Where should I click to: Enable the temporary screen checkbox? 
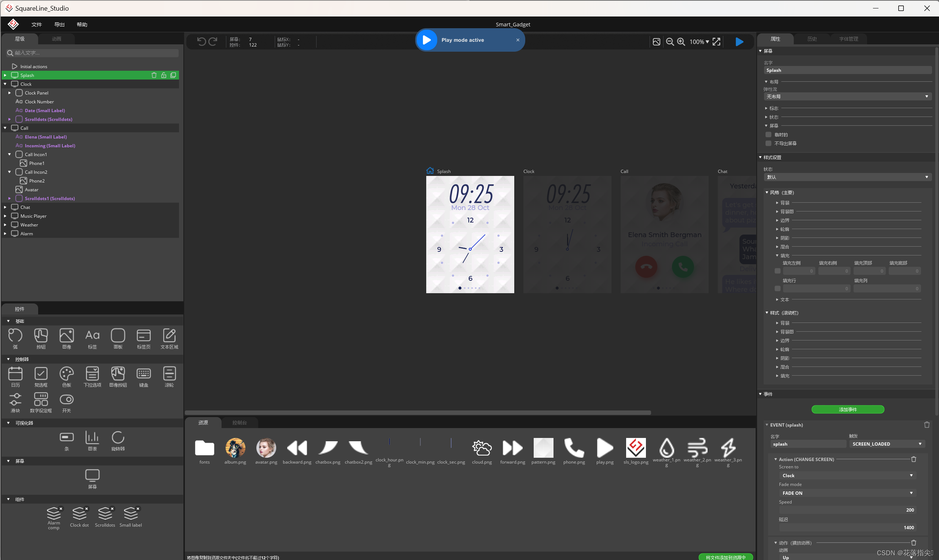(768, 135)
